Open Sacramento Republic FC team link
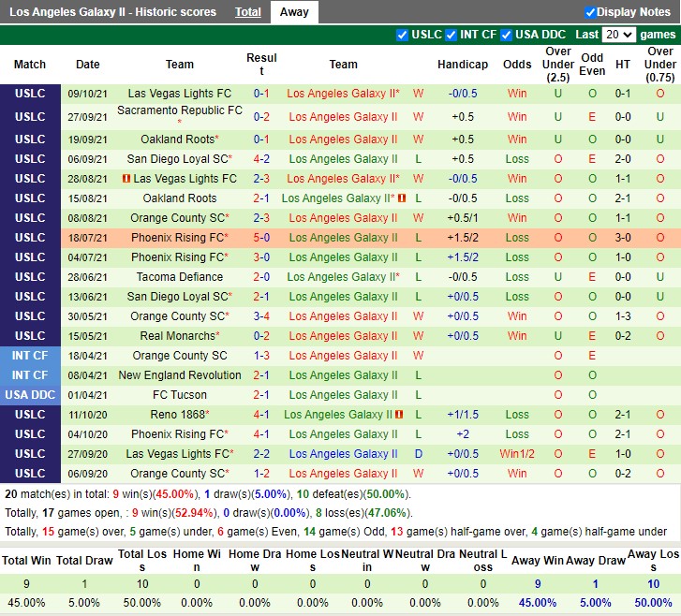The image size is (681, 616). [x=179, y=110]
